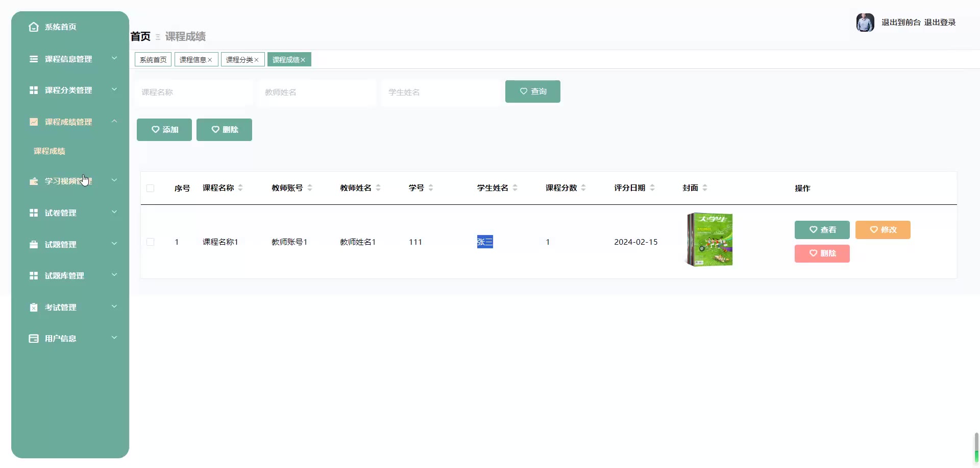Sort by 课程名称 column arrows
980x468 pixels.
pyautogui.click(x=240, y=188)
